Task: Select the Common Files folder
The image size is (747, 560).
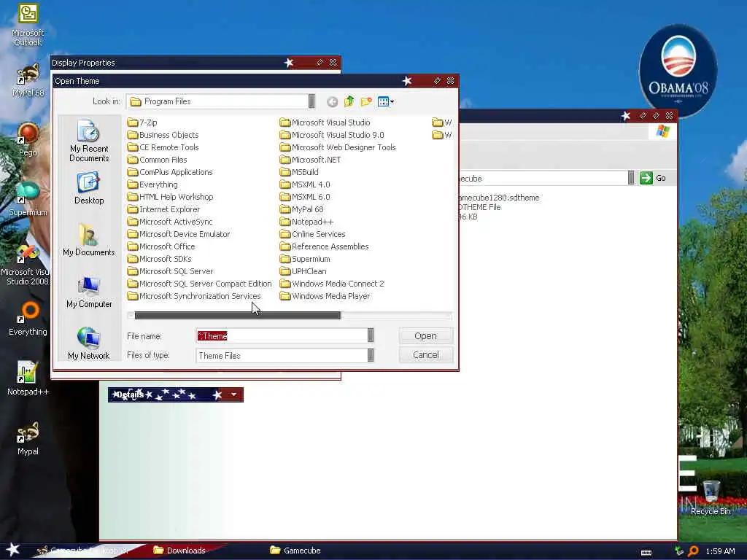Action: pyautogui.click(x=158, y=160)
